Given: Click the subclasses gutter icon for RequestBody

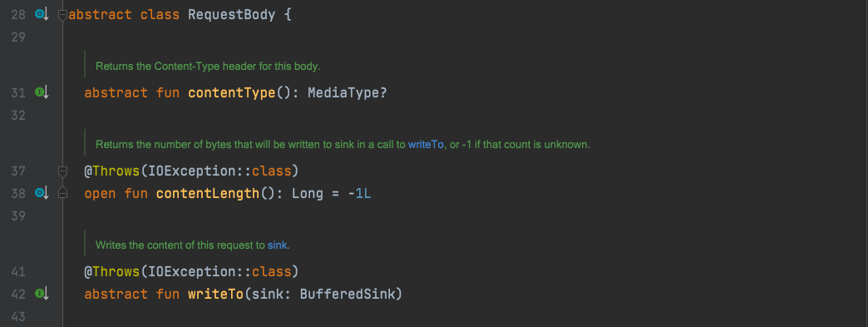Looking at the screenshot, I should [42, 14].
